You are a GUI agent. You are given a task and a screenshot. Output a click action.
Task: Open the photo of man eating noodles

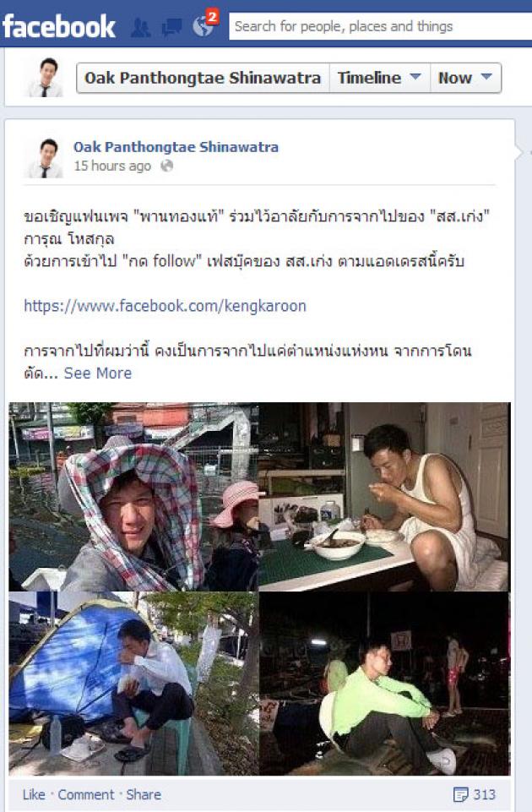[x=384, y=497]
